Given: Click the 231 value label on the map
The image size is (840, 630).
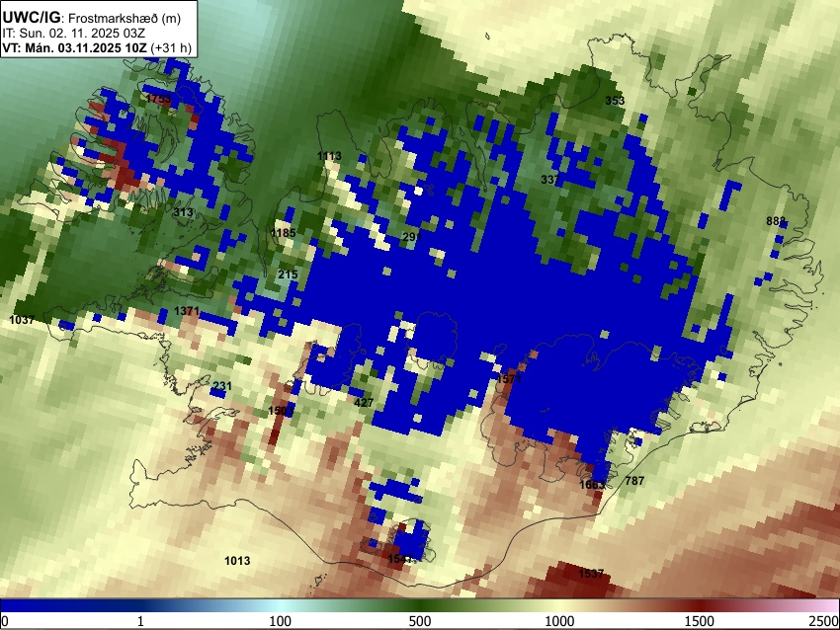Looking at the screenshot, I should tap(222, 386).
